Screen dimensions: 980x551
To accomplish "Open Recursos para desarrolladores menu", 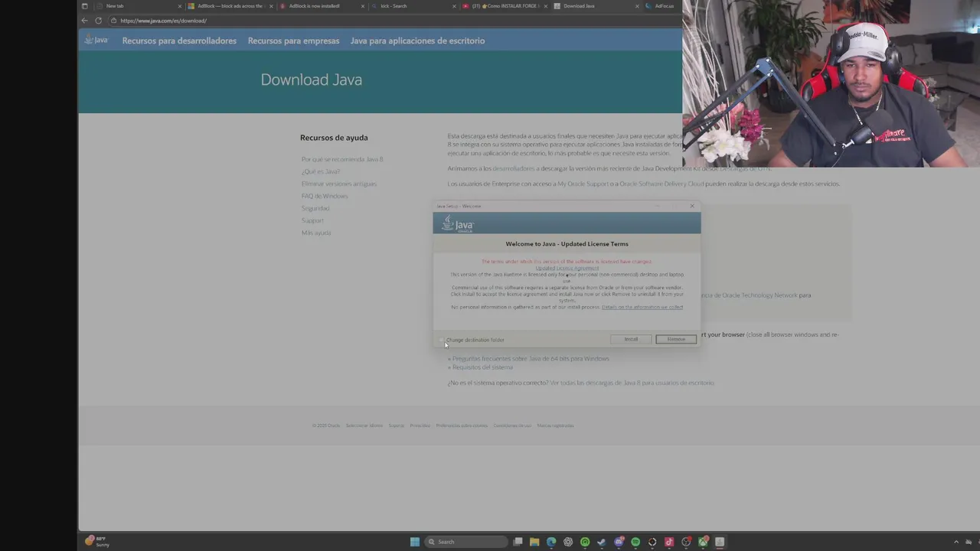I will coord(179,41).
